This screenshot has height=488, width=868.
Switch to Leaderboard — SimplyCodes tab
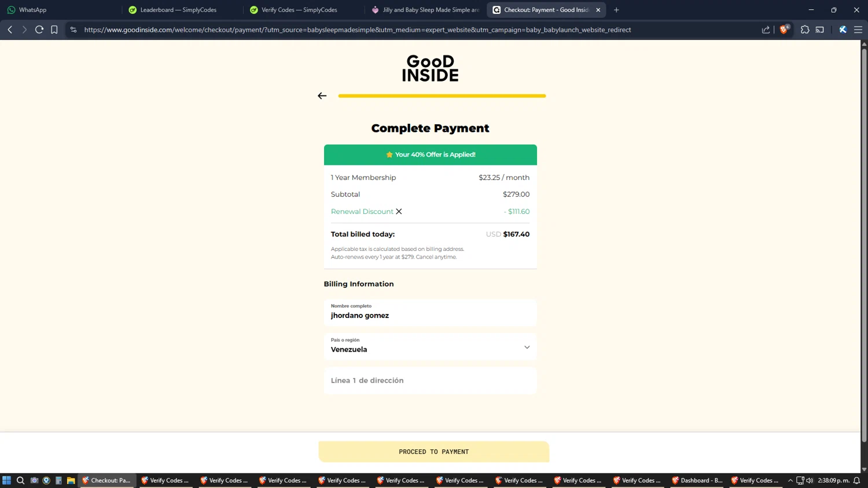tap(182, 10)
